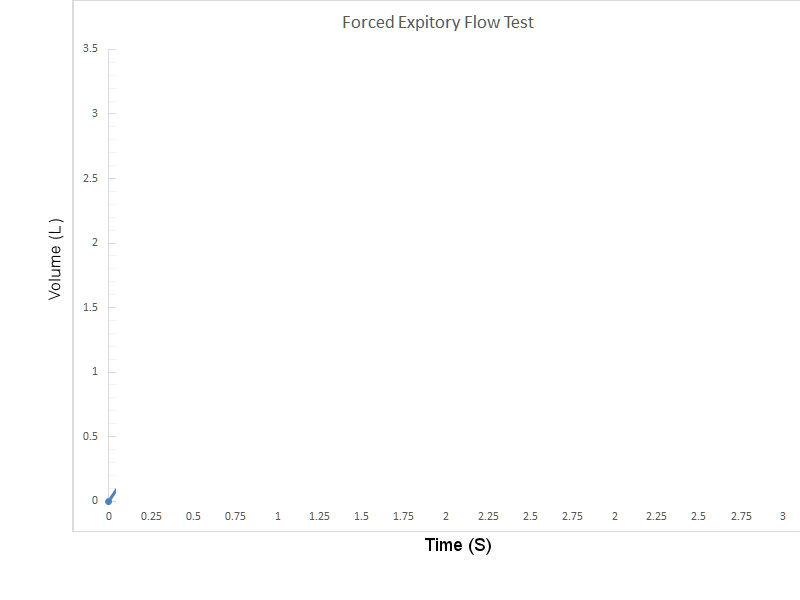Select the Time (S) horizontal axis title

[458, 545]
